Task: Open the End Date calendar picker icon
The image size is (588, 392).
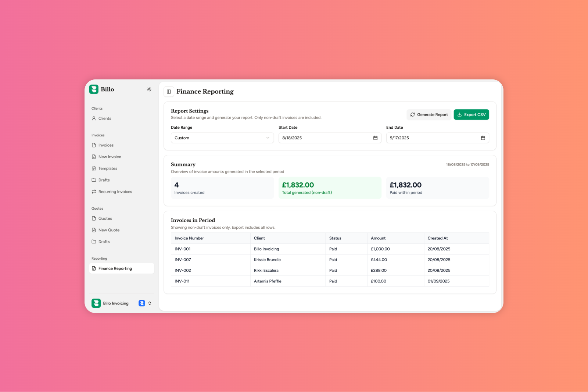Action: click(483, 138)
